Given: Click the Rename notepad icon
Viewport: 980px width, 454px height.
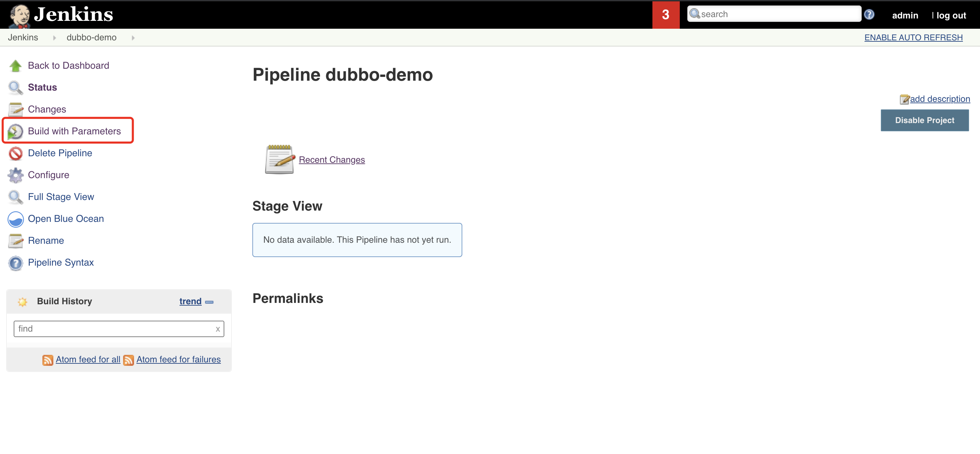Looking at the screenshot, I should (x=15, y=241).
